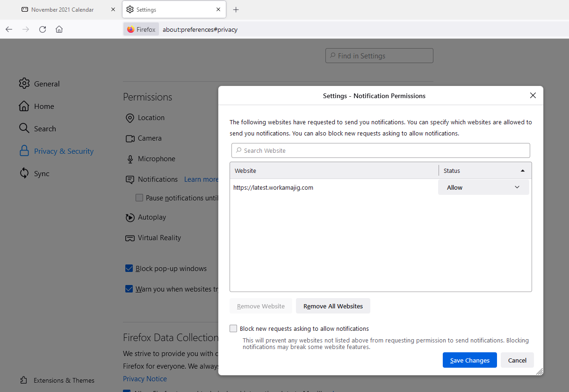Open Search settings in sidebar
The width and height of the screenshot is (569, 392).
pyautogui.click(x=37, y=128)
